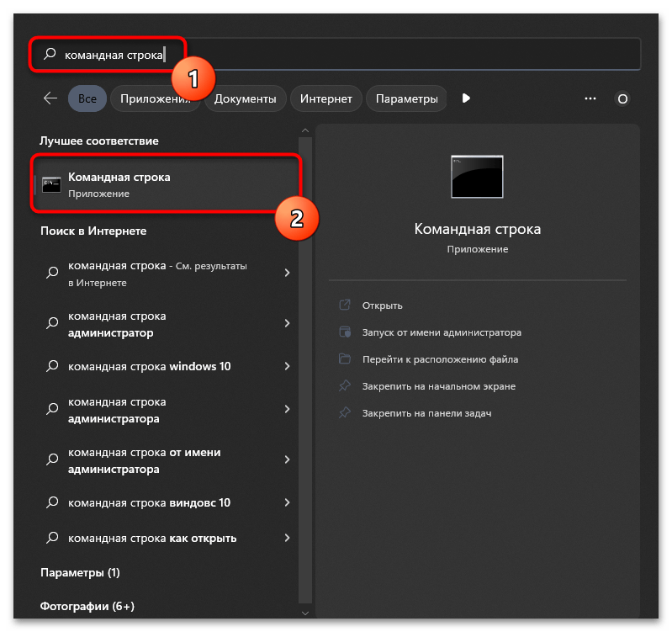Click the Лучшее соответствие heading
672x632 pixels.
point(99,141)
